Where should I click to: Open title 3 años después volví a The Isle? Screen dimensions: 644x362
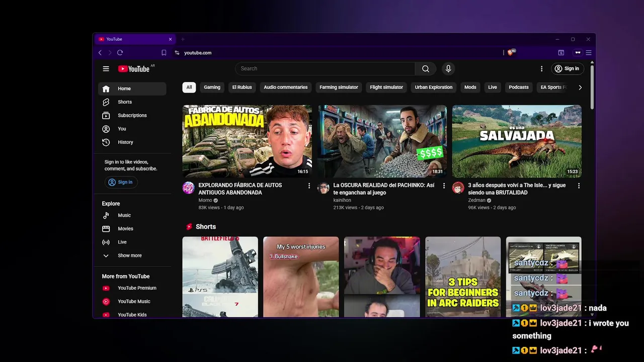(517, 189)
